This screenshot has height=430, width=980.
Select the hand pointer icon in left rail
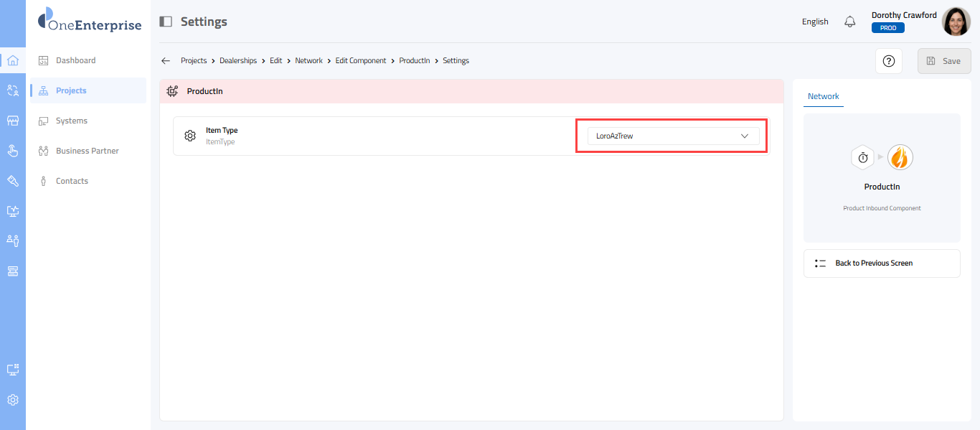point(13,151)
